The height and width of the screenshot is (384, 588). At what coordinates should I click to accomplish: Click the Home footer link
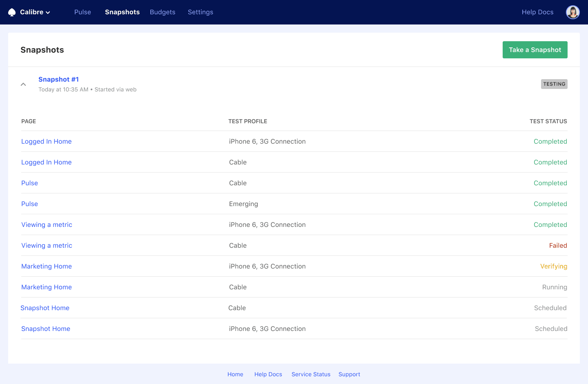tap(235, 374)
